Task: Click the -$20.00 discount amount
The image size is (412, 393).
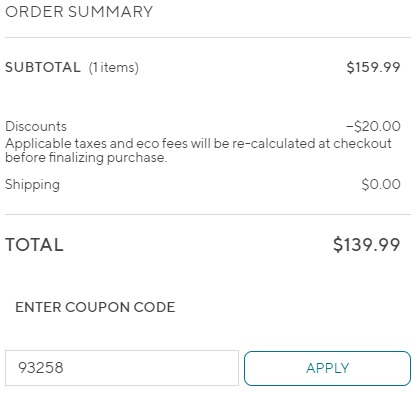Action: [x=373, y=126]
